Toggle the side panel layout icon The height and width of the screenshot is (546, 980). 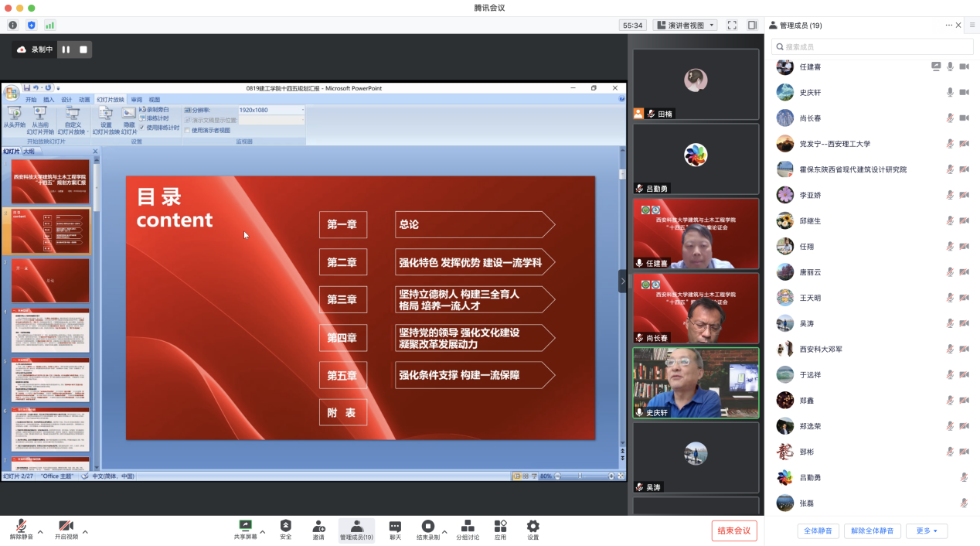click(x=752, y=26)
